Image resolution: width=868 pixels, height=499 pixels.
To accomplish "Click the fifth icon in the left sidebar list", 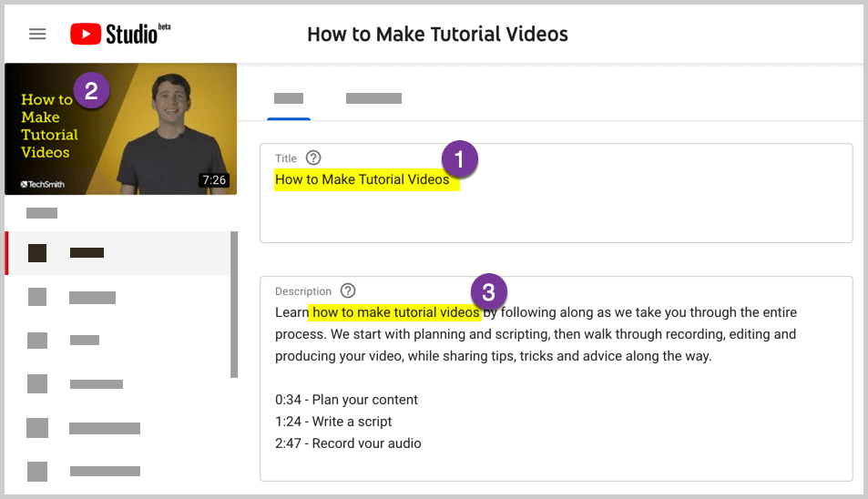I will pyautogui.click(x=37, y=428).
